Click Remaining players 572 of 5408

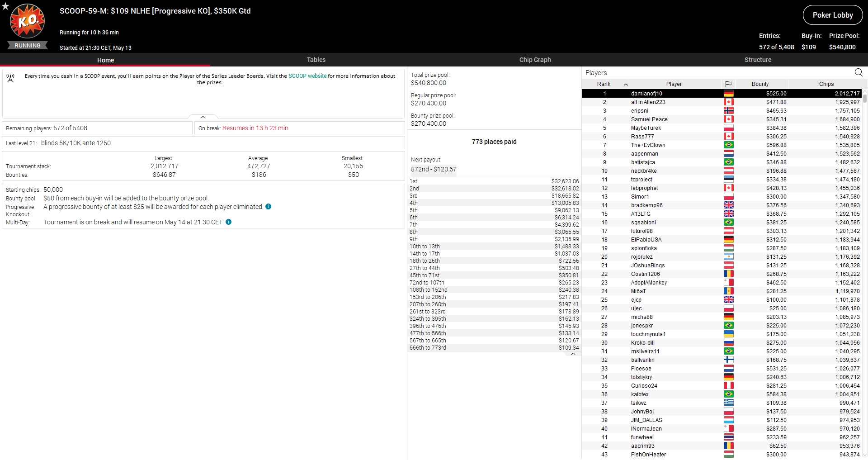(x=47, y=128)
